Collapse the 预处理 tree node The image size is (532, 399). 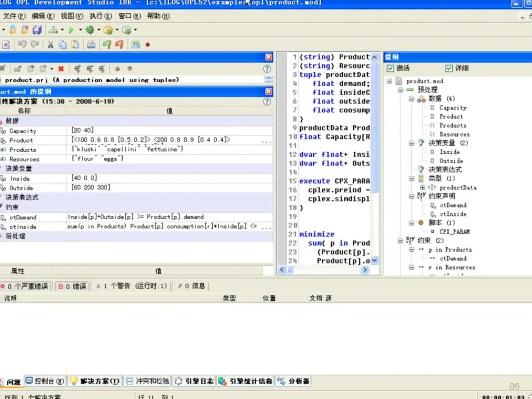[400, 90]
